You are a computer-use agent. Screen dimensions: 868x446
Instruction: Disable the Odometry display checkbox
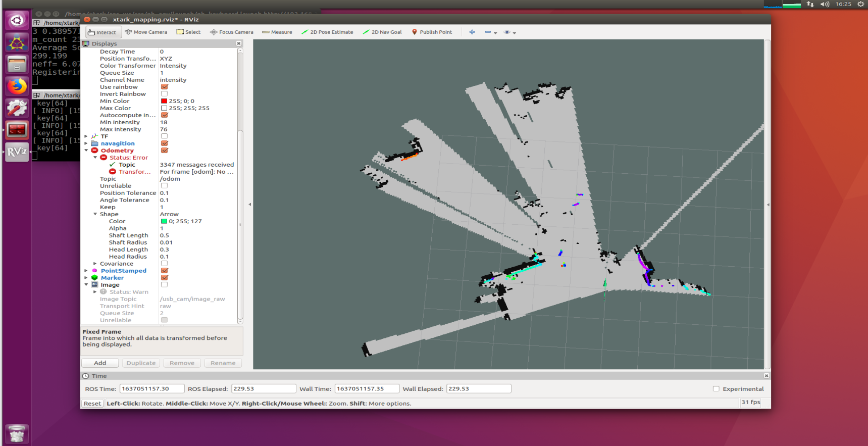164,151
